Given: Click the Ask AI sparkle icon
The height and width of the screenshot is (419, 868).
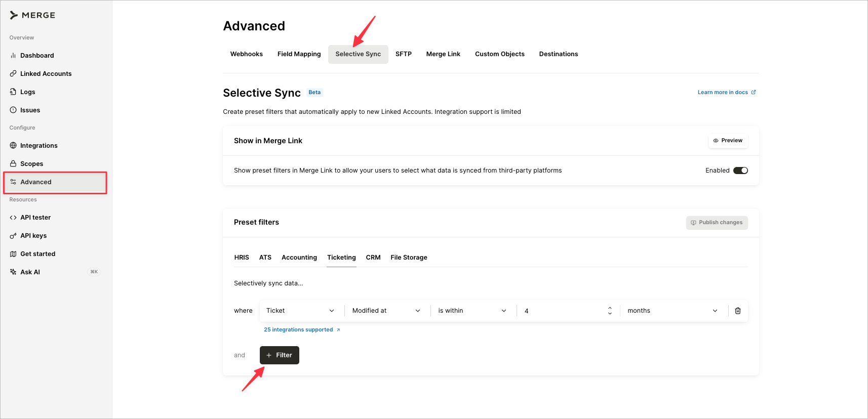Looking at the screenshot, I should 13,272.
